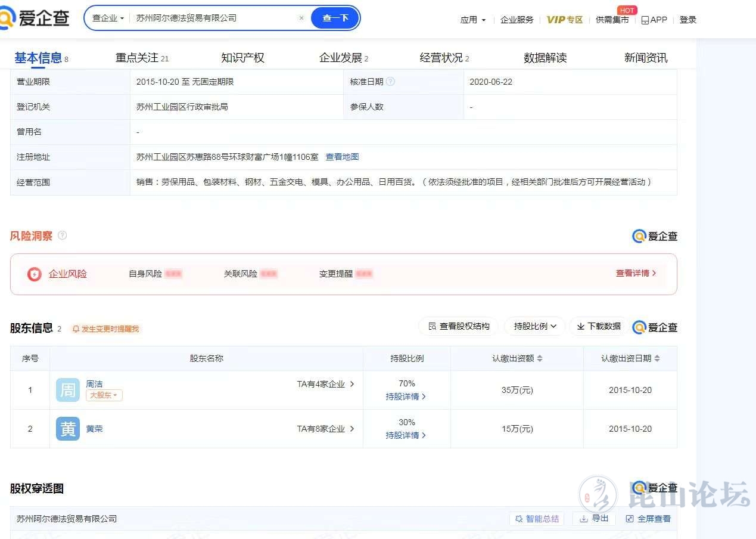Click the 黄 shareholder avatar icon
Image resolution: width=756 pixels, height=539 pixels.
pos(68,429)
